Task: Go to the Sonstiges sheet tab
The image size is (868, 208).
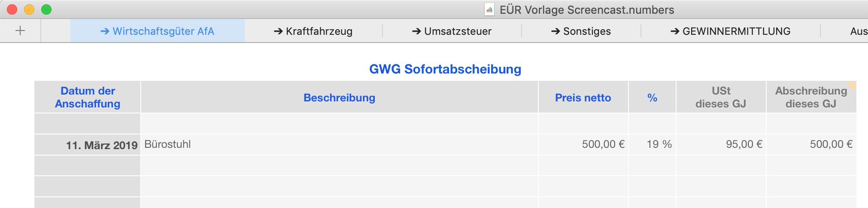Action: point(581,31)
